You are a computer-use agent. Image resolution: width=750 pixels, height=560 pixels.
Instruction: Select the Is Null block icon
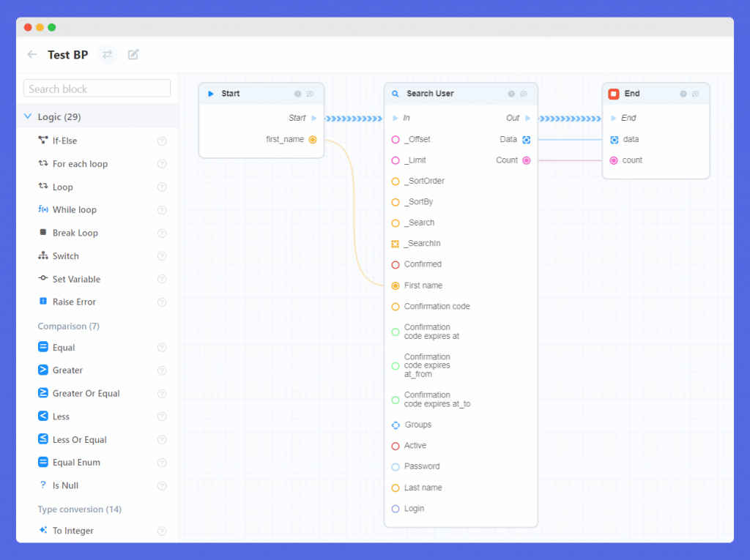click(43, 485)
